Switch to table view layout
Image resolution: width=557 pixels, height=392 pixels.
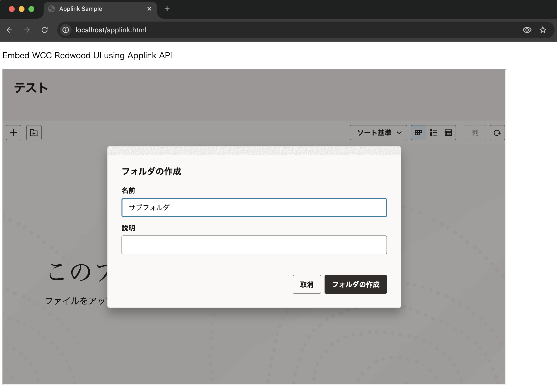click(448, 133)
